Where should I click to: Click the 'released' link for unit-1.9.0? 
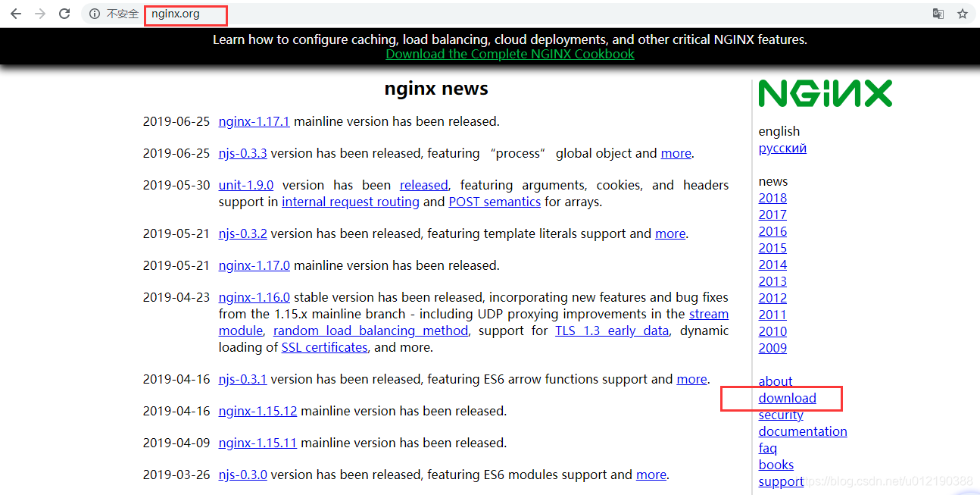click(x=424, y=185)
